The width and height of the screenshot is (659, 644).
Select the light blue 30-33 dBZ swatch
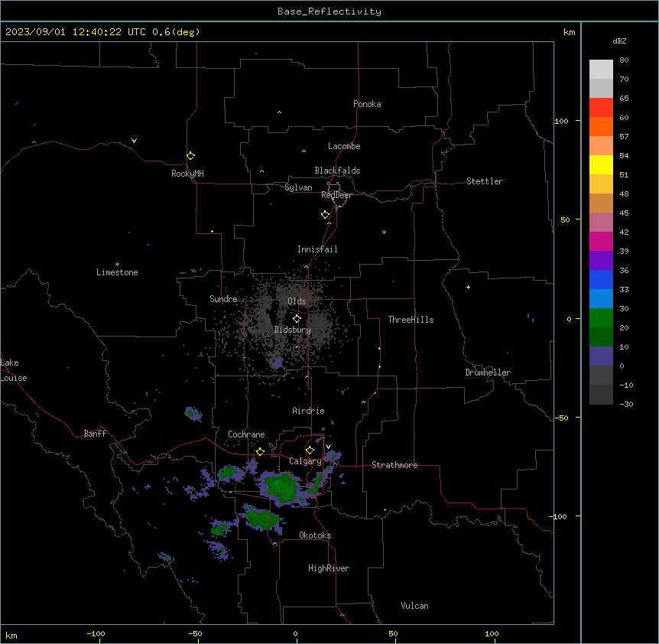click(601, 299)
